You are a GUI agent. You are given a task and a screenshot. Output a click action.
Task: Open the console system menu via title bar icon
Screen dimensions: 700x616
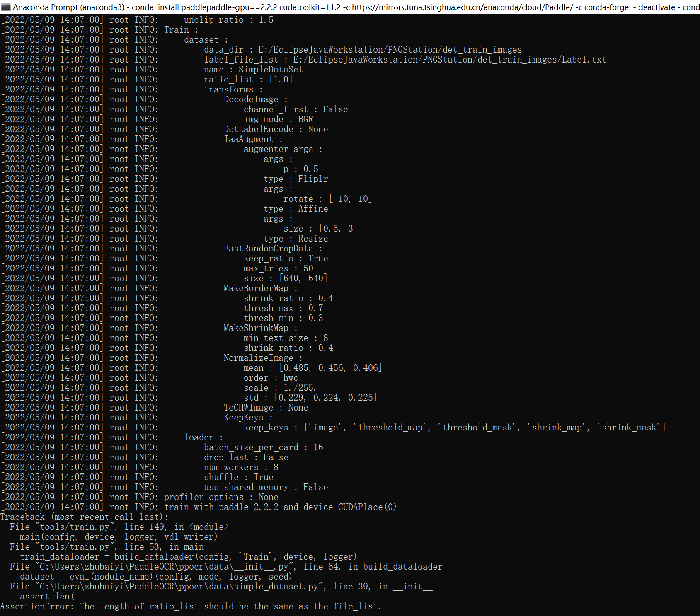7,7
